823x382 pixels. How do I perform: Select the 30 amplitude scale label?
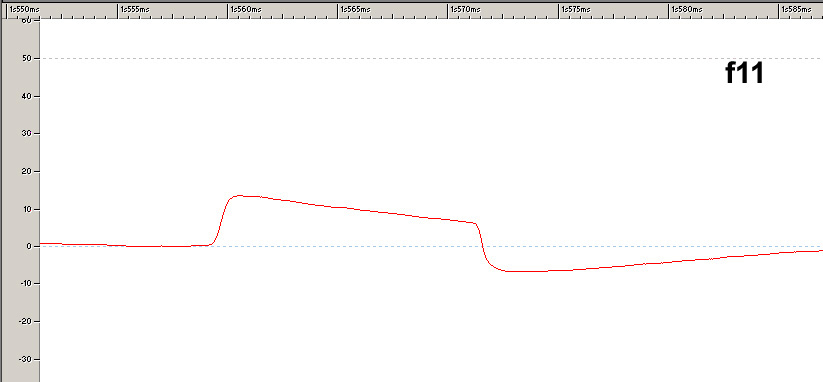point(28,134)
